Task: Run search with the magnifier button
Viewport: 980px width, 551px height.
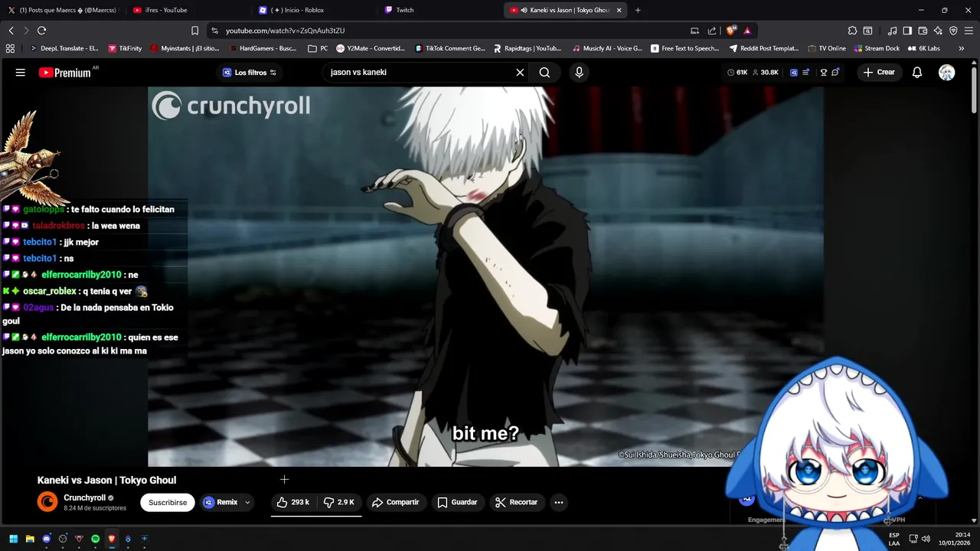Action: [544, 73]
